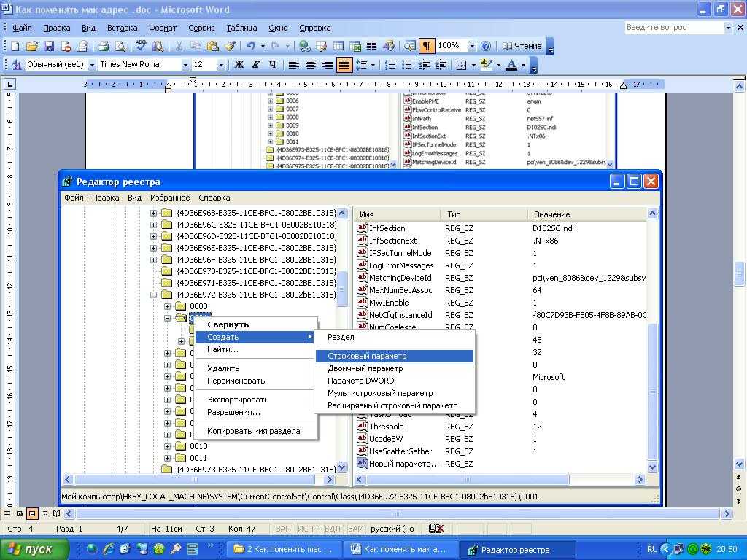Open the font size 12 dropdown

coord(220,65)
